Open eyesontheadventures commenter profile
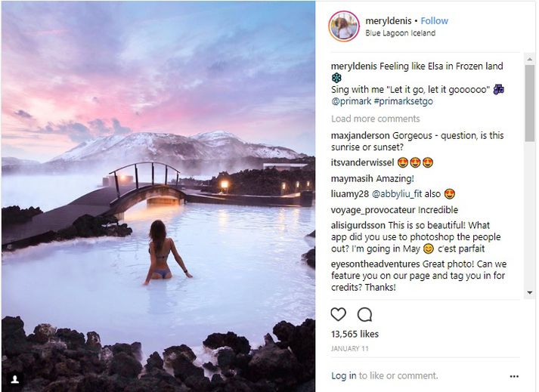 [376, 264]
